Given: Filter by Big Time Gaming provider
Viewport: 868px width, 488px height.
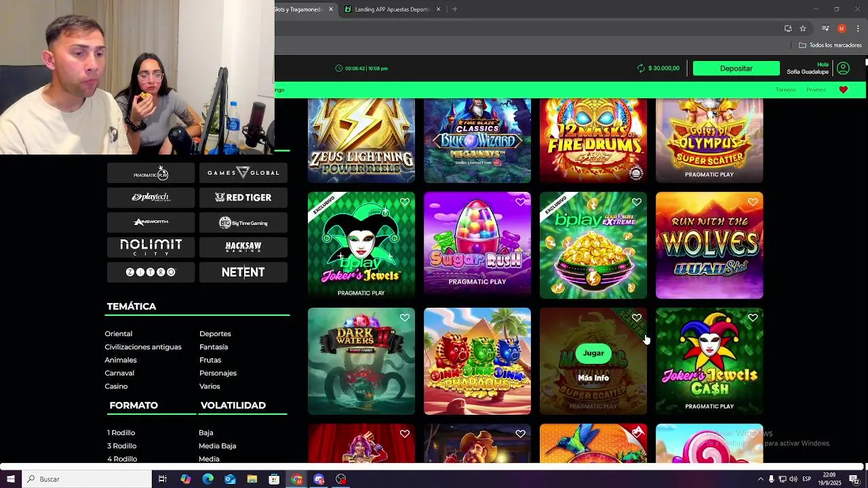Looking at the screenshot, I should click(x=243, y=222).
